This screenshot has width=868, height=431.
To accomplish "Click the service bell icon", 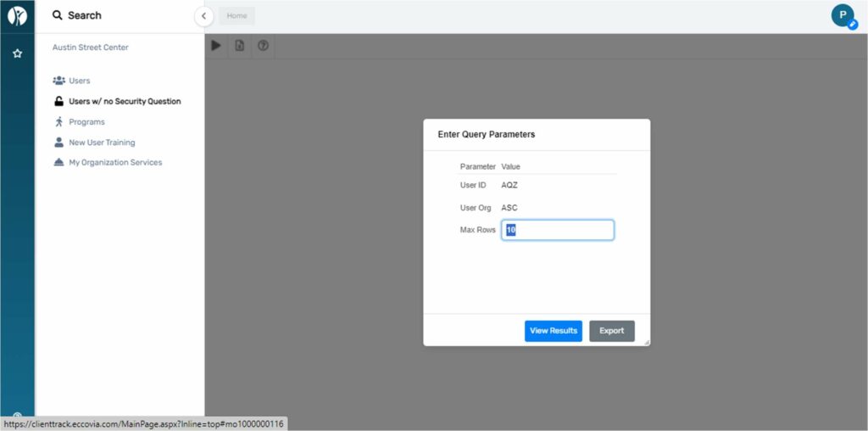I will (x=58, y=163).
